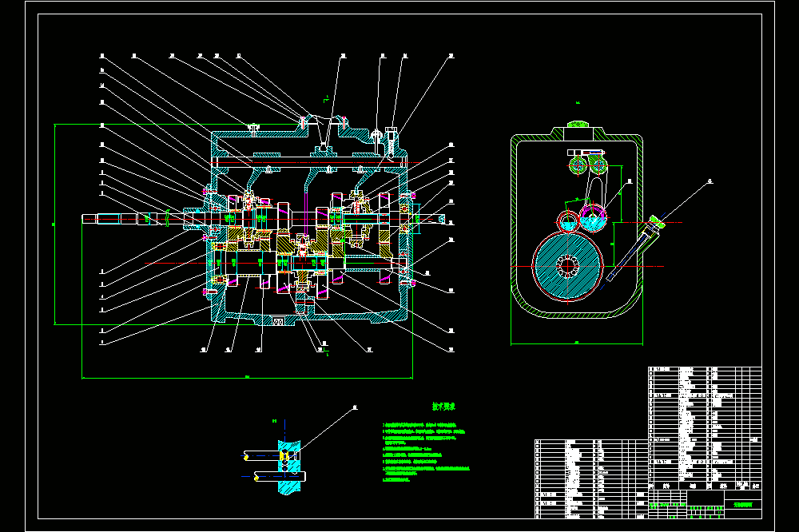Click the green filler plug atop right housing
Image resolution: width=799 pixels, height=532 pixels.
(x=577, y=125)
